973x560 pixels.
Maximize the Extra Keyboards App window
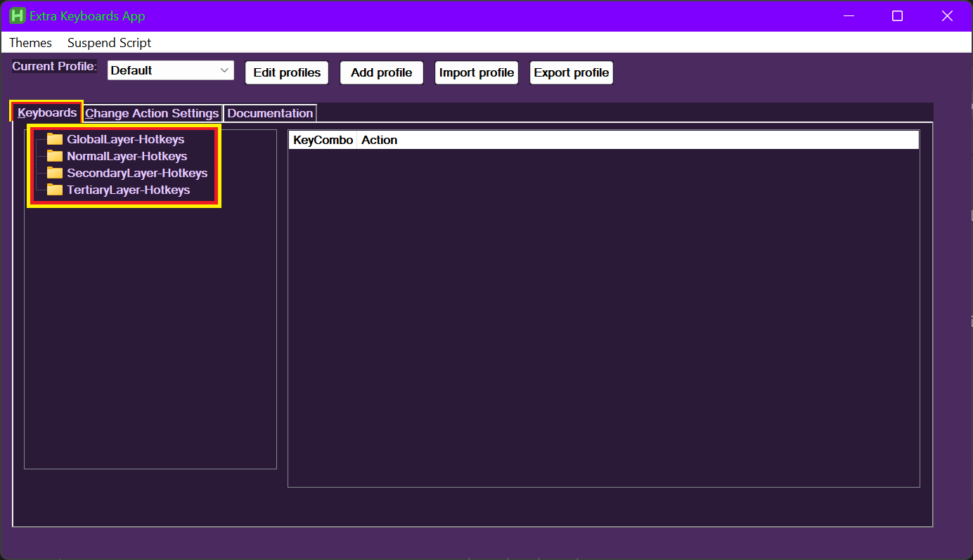[x=897, y=16]
